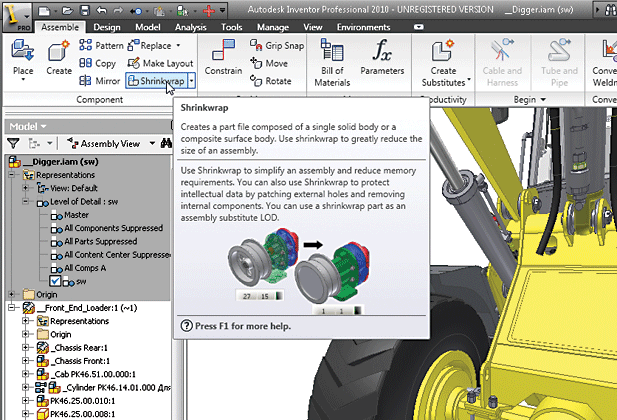
Task: Select the Copy component tool
Action: (97, 63)
